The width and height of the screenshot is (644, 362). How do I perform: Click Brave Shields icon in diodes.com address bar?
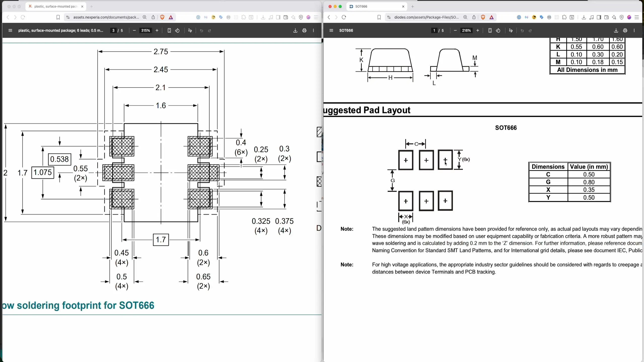[483, 17]
